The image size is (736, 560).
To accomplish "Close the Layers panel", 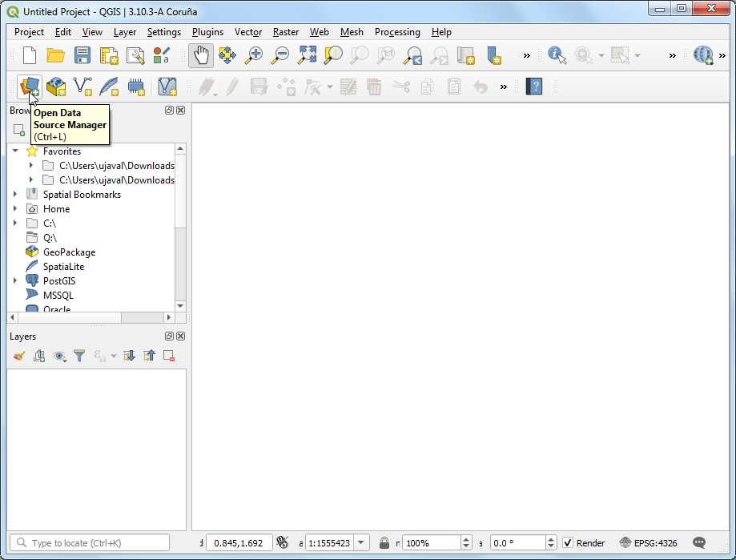I will coord(181,336).
